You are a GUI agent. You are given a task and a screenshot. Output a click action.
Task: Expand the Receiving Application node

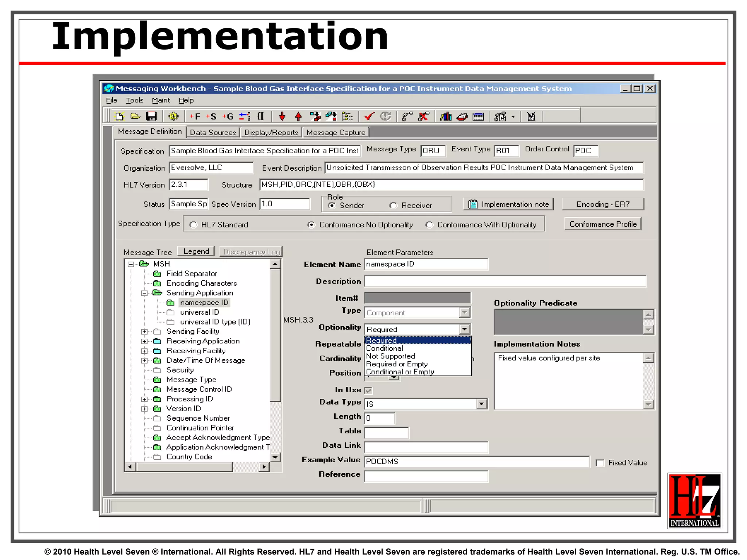point(144,342)
